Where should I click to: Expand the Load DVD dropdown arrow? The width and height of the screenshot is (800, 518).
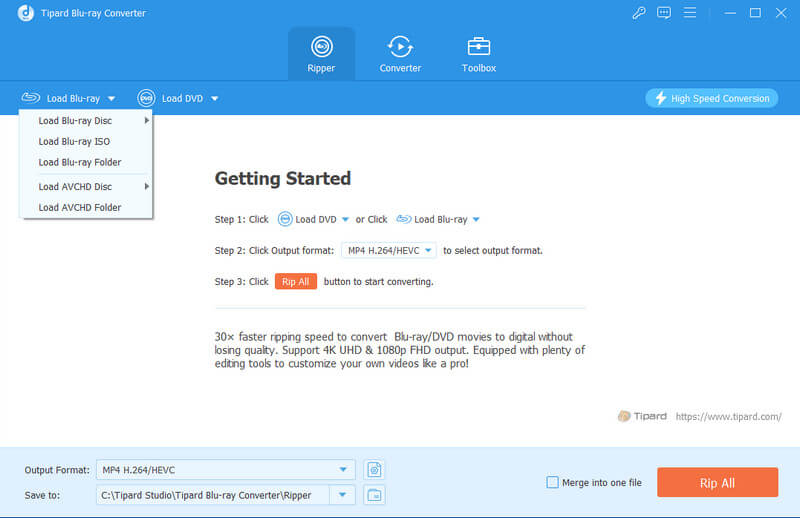(x=215, y=98)
